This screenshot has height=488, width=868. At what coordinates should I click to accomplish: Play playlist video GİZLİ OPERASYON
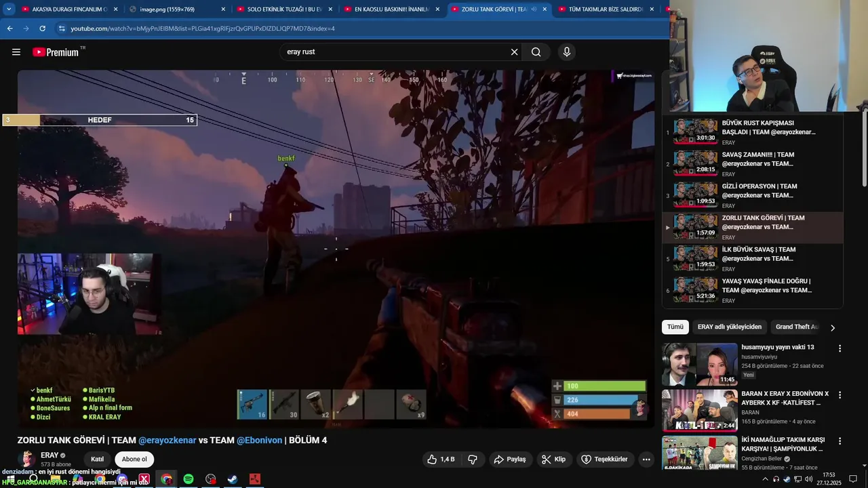753,195
